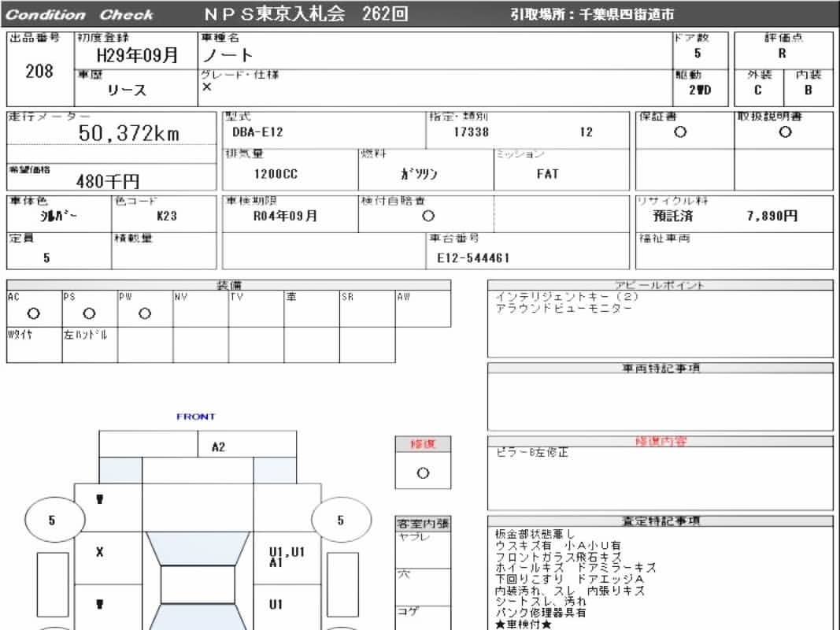Select the body color シルバー
The image size is (840, 630).
(x=58, y=216)
